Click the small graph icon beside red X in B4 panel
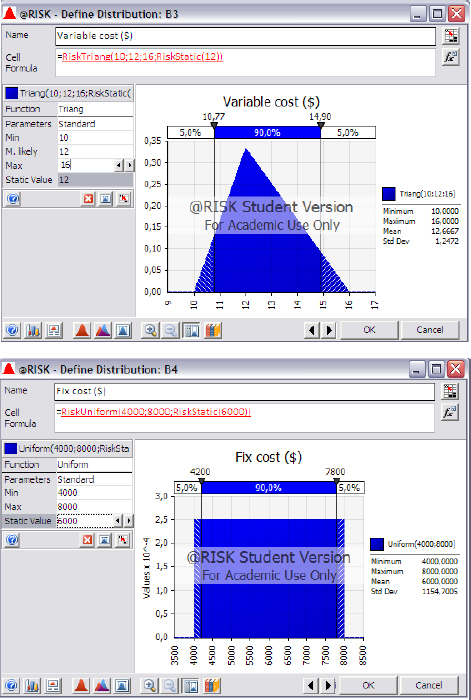The height and width of the screenshot is (700, 471). 105,540
